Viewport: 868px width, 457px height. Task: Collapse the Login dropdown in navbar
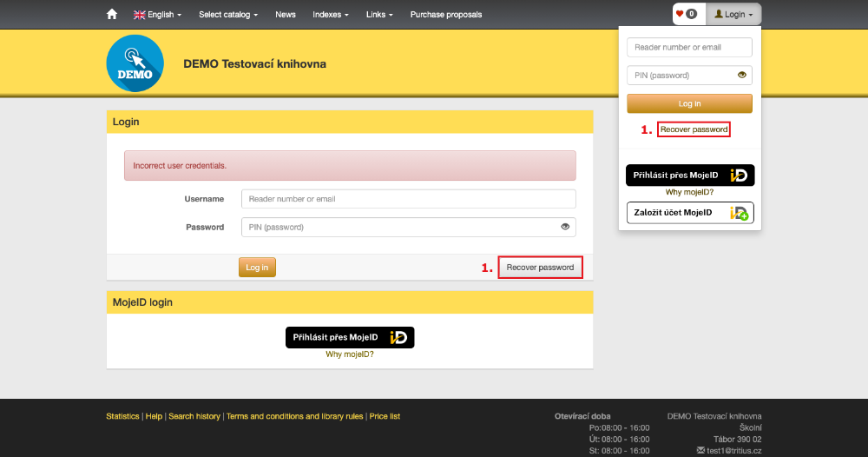pos(733,15)
